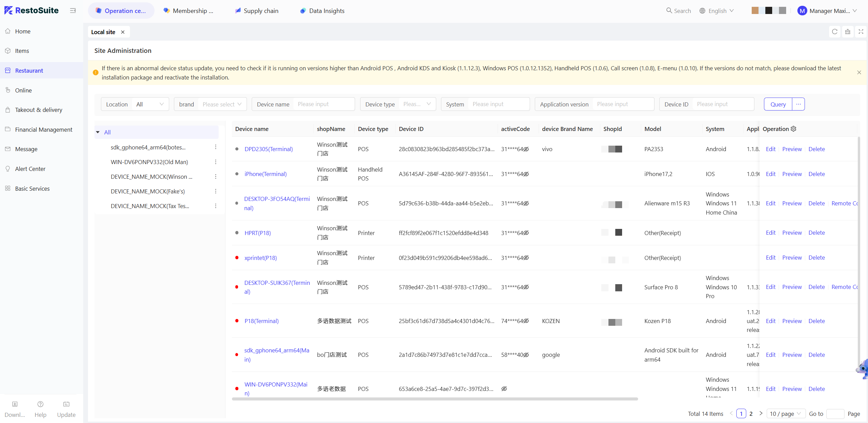Click the sidebar collapse icon near the logo
The height and width of the screenshot is (423, 868).
[73, 11]
